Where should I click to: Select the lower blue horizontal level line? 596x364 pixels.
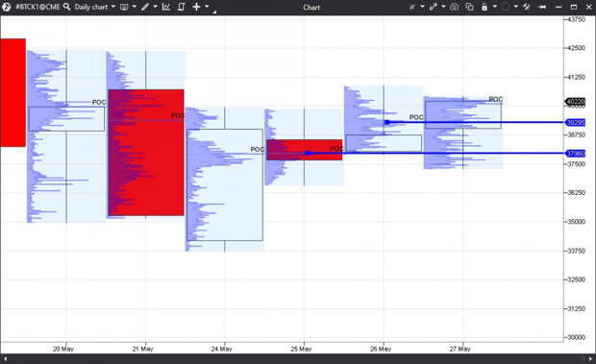pyautogui.click(x=435, y=154)
